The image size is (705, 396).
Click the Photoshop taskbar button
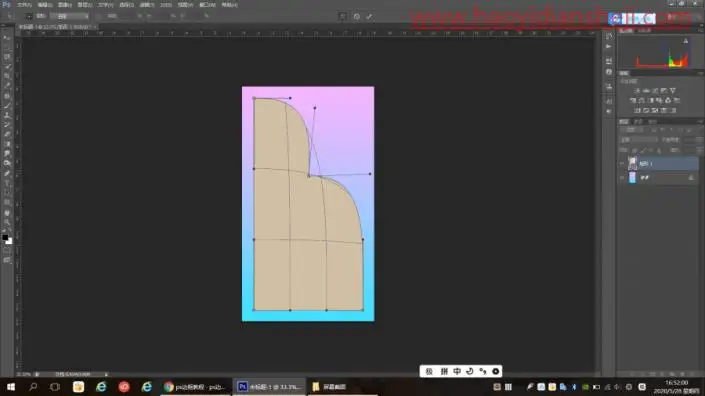click(x=269, y=387)
